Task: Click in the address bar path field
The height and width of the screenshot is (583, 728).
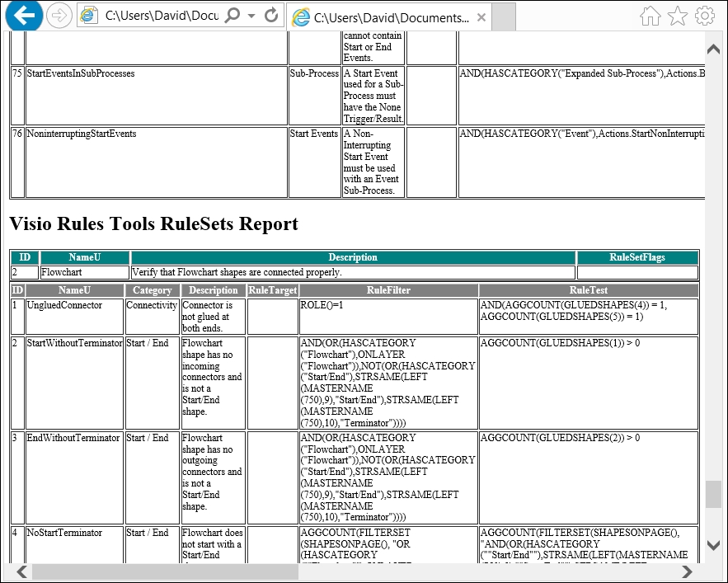Action: (161, 16)
